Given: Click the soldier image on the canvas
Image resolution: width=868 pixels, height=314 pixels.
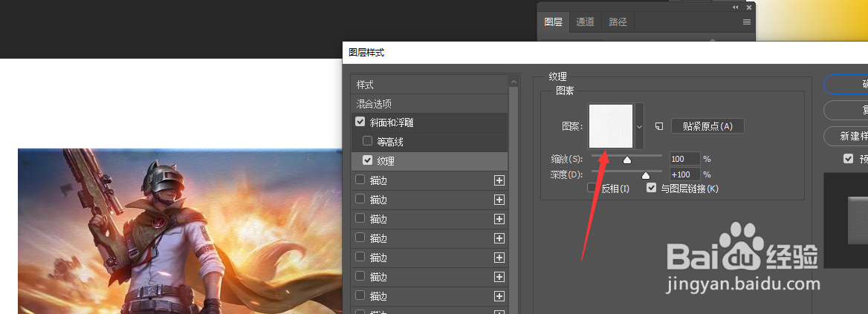Looking at the screenshot, I should [x=180, y=231].
